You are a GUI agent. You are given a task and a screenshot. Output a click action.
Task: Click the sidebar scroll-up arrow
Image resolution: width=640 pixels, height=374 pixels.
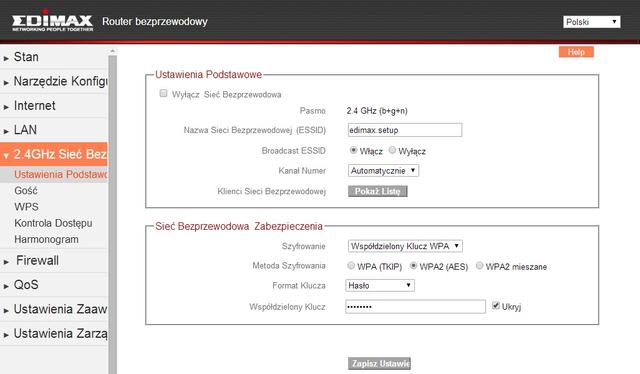point(112,51)
